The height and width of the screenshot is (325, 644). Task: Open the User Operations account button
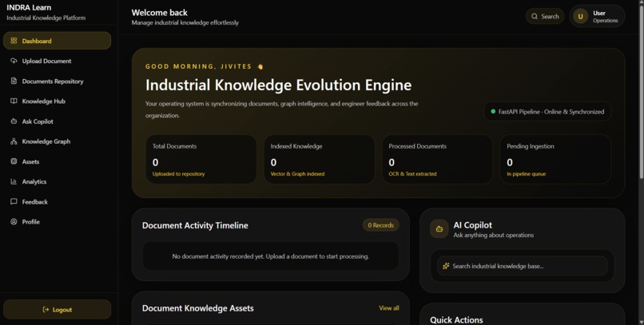(597, 17)
